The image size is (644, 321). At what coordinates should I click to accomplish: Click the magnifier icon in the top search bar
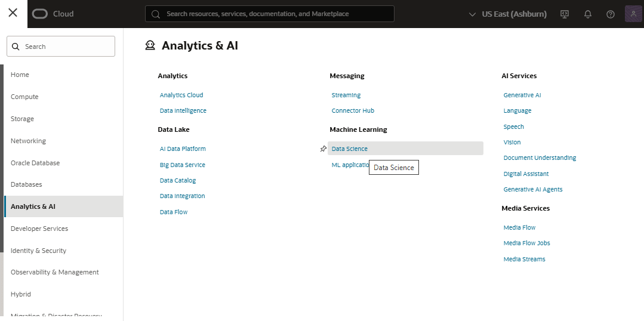156,14
